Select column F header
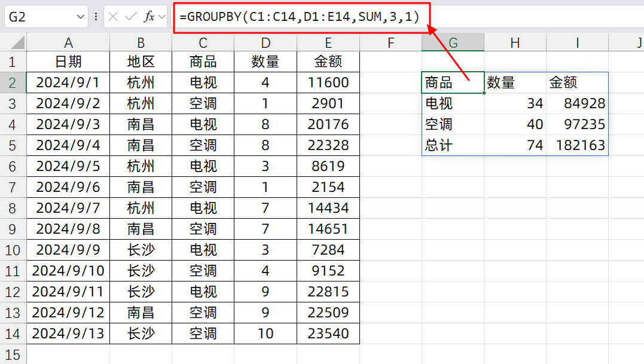The image size is (644, 364). [x=390, y=42]
